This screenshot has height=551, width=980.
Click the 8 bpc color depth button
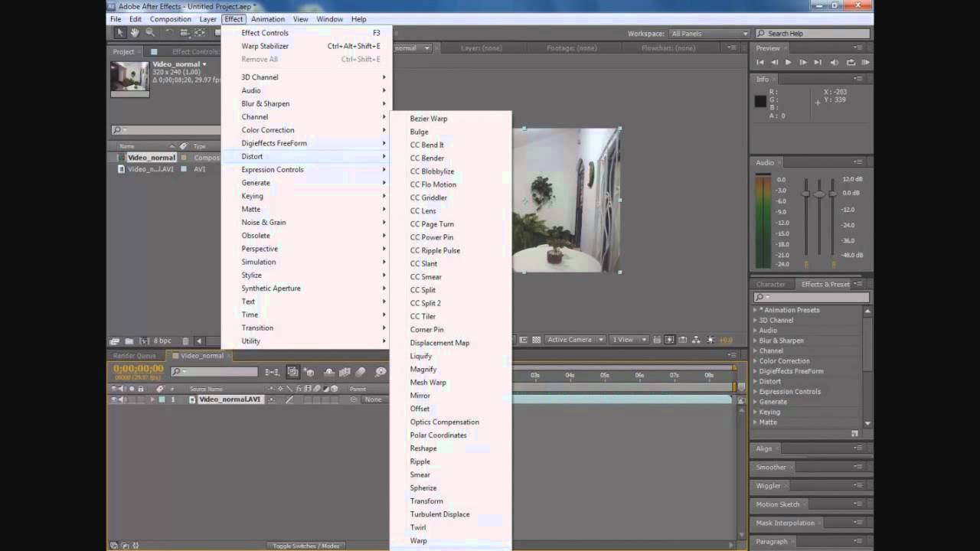tap(162, 341)
